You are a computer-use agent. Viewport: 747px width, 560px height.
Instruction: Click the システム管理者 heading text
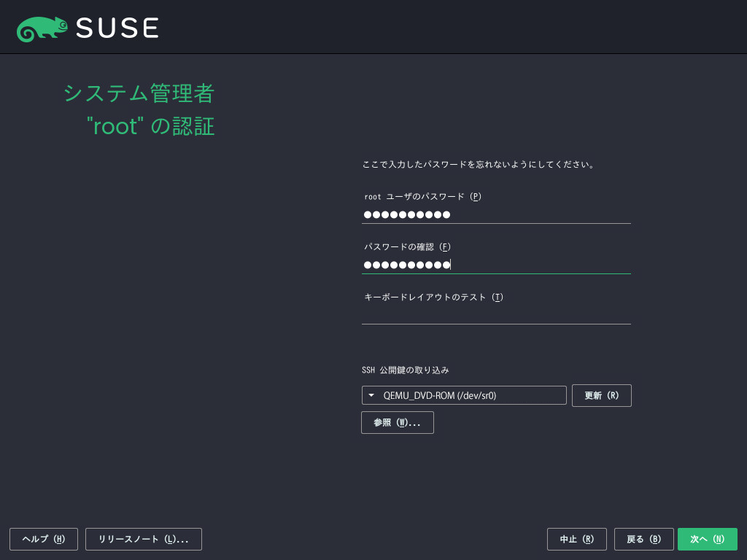pos(139,93)
